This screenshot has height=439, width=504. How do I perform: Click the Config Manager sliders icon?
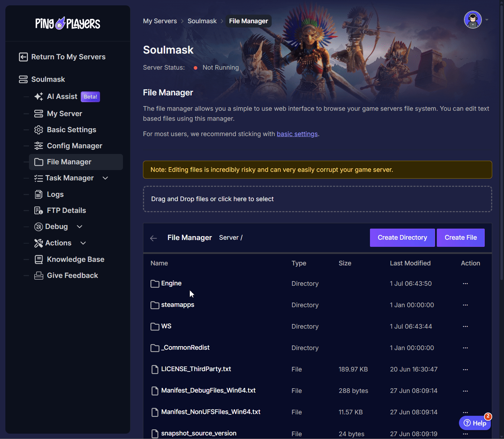(x=39, y=146)
